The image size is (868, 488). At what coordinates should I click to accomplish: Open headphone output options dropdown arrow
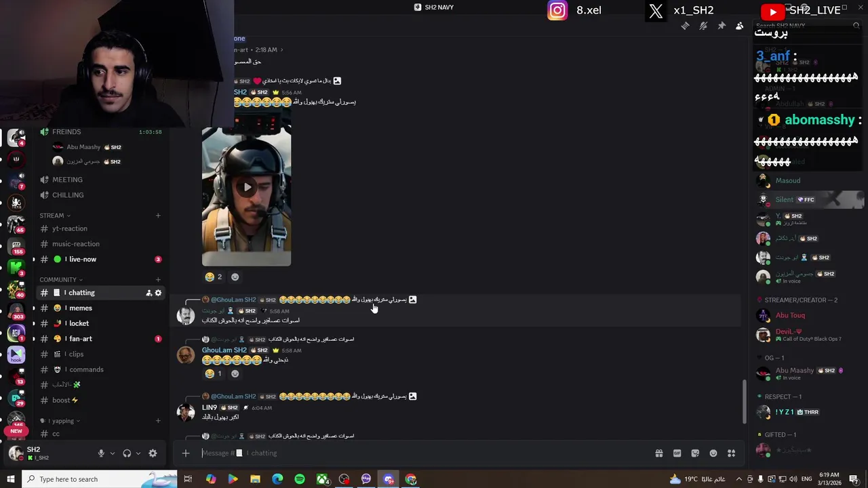[x=138, y=453]
